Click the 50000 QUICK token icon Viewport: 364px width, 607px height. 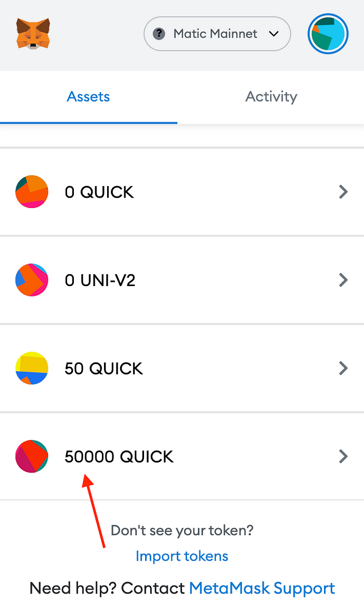[x=32, y=457]
